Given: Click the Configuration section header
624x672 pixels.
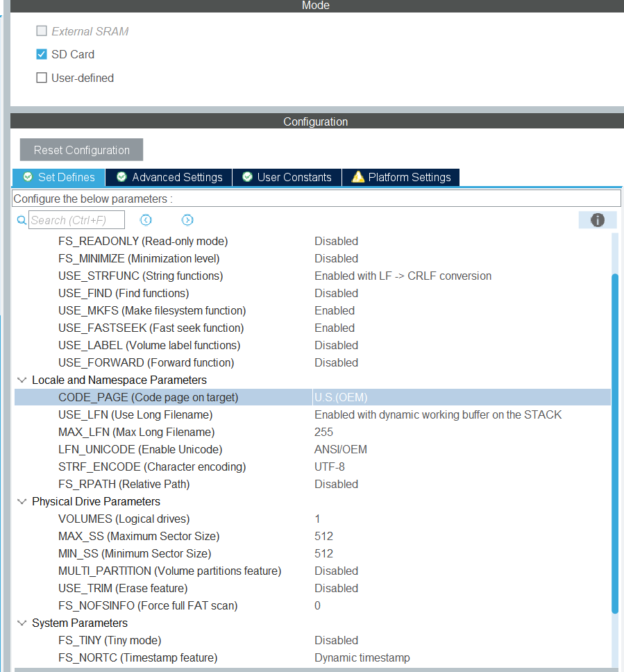Looking at the screenshot, I should tap(317, 121).
